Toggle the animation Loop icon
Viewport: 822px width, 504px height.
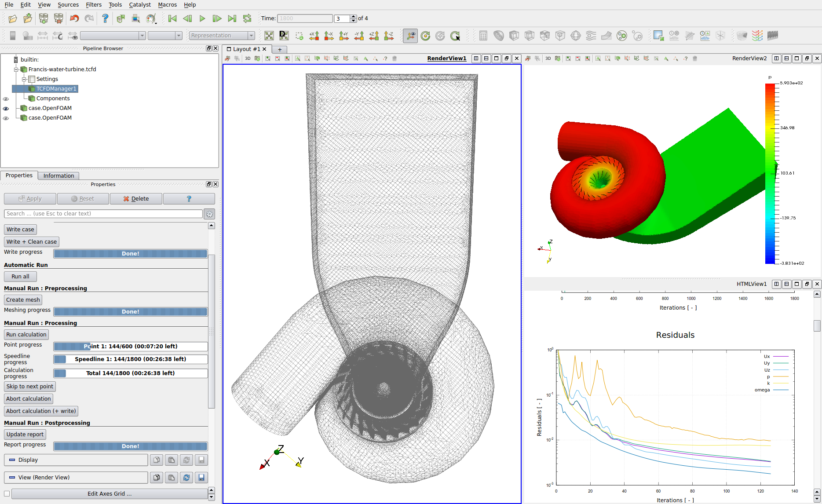coord(247,18)
